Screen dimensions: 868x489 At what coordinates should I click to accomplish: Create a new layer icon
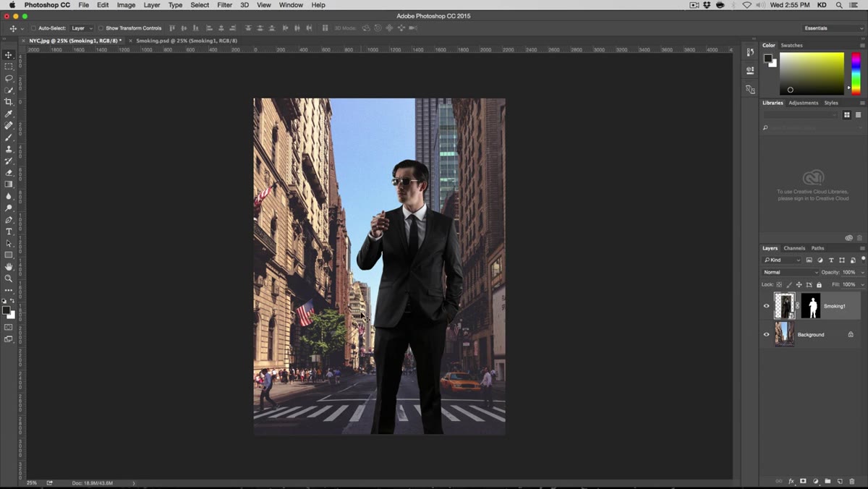click(x=840, y=481)
